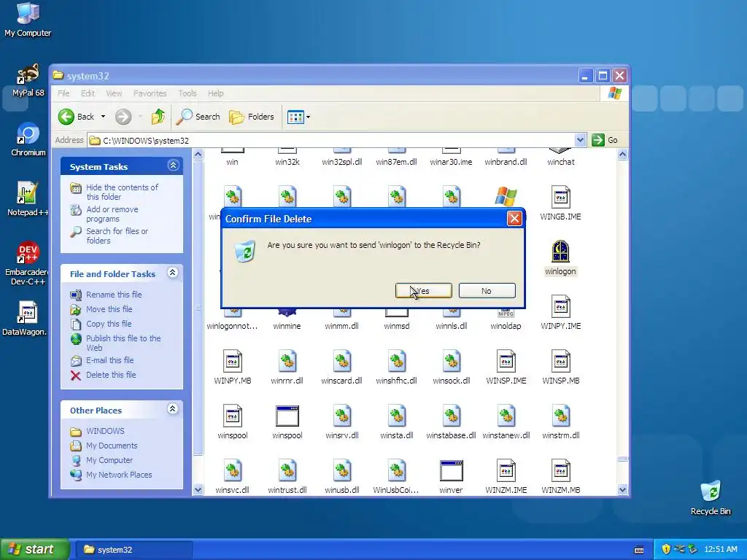747x560 pixels.
Task: Open the Edit menu
Action: (x=88, y=93)
